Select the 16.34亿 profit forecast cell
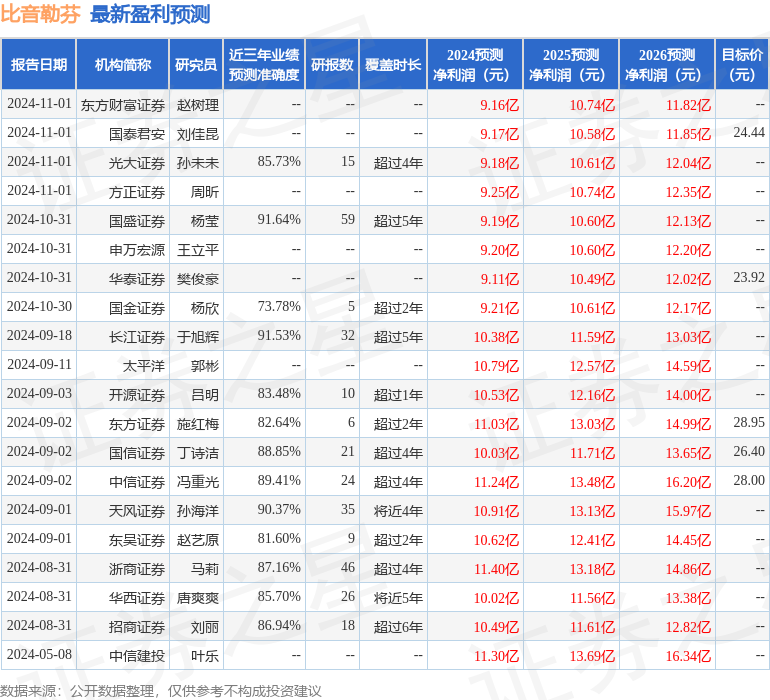770x700 pixels. pos(687,656)
